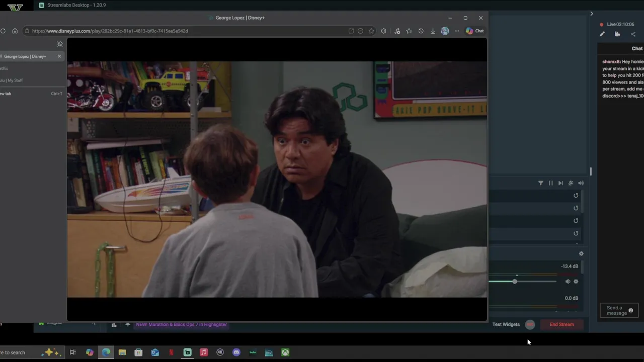Go to browser Home page
Screen dimensions: 644x362
click(15, 31)
